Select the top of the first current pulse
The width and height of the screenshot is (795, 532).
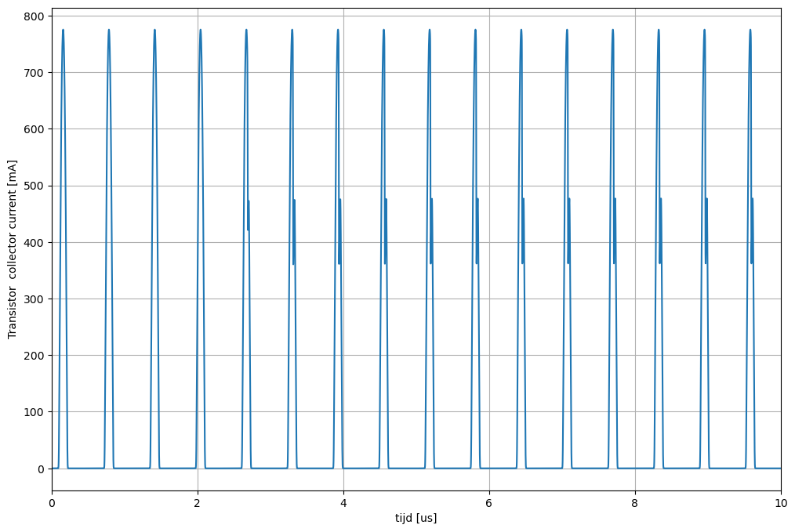[x=63, y=31]
